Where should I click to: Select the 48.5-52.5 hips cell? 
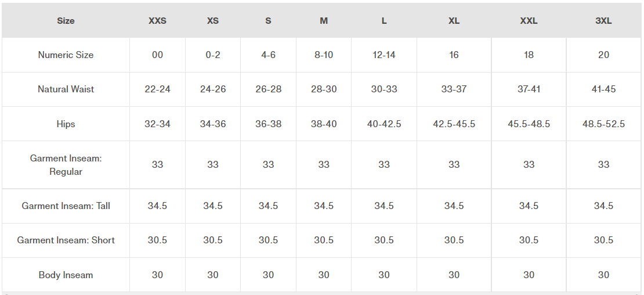tap(603, 124)
